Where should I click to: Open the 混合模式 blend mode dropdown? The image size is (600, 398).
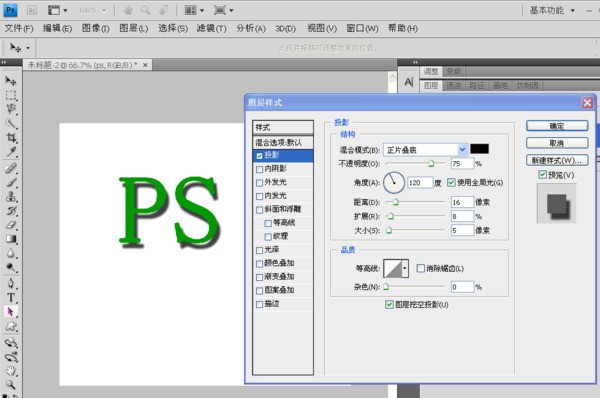(x=462, y=149)
